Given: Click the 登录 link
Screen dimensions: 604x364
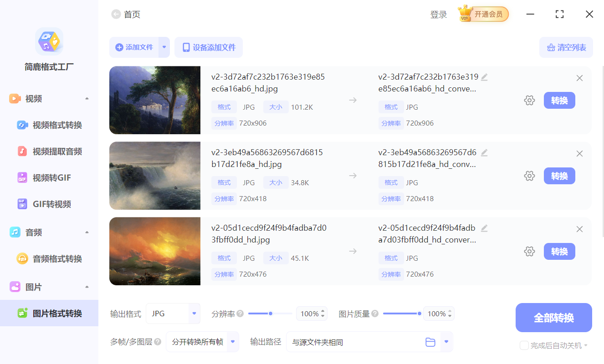Looking at the screenshot, I should click(x=439, y=15).
